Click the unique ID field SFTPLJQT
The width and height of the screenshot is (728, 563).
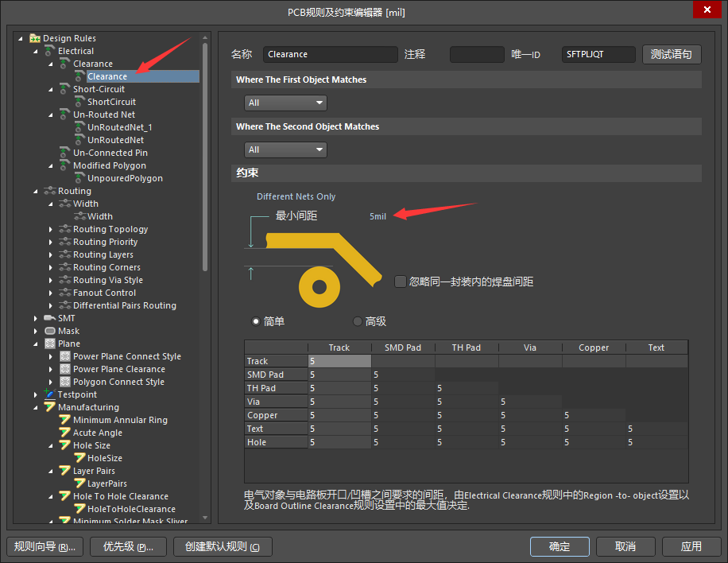pyautogui.click(x=598, y=54)
